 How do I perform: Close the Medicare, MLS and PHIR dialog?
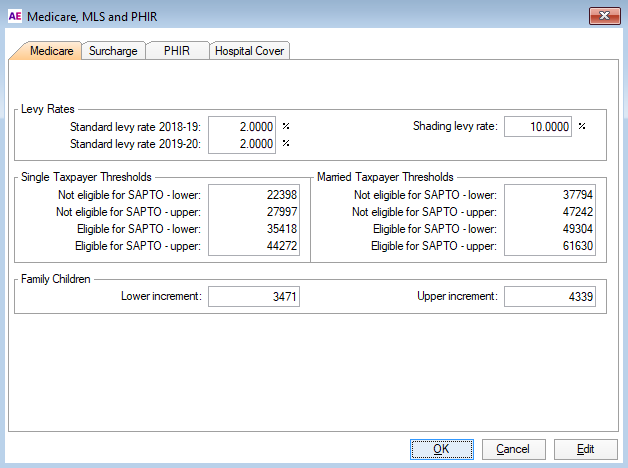pyautogui.click(x=603, y=16)
